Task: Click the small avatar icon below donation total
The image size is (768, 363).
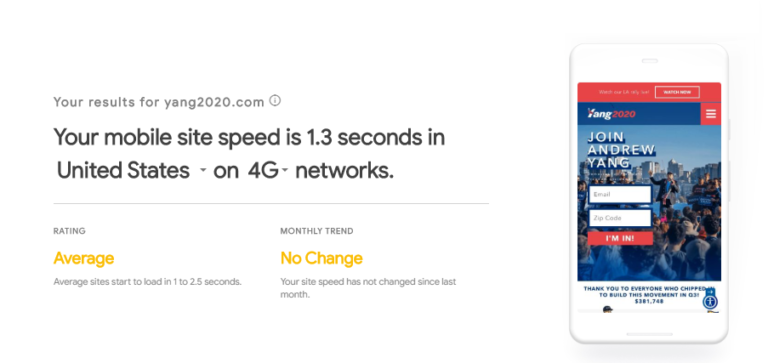Action: coord(607,309)
